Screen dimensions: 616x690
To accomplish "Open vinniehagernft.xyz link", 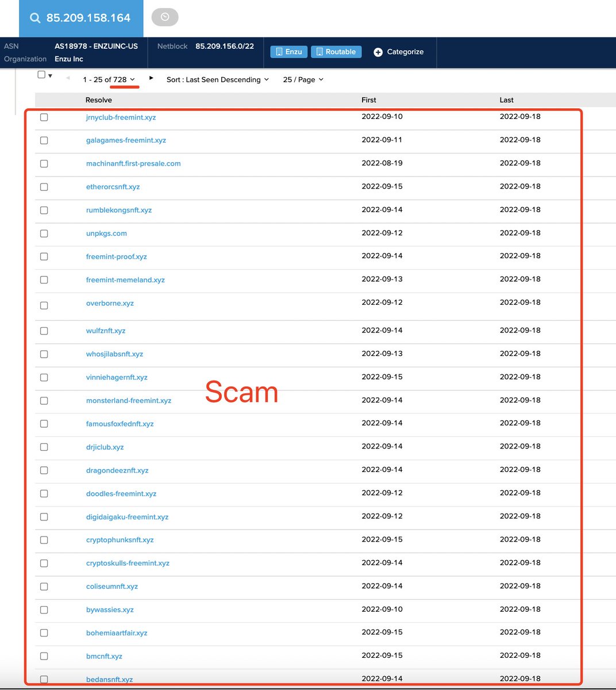I will [117, 378].
